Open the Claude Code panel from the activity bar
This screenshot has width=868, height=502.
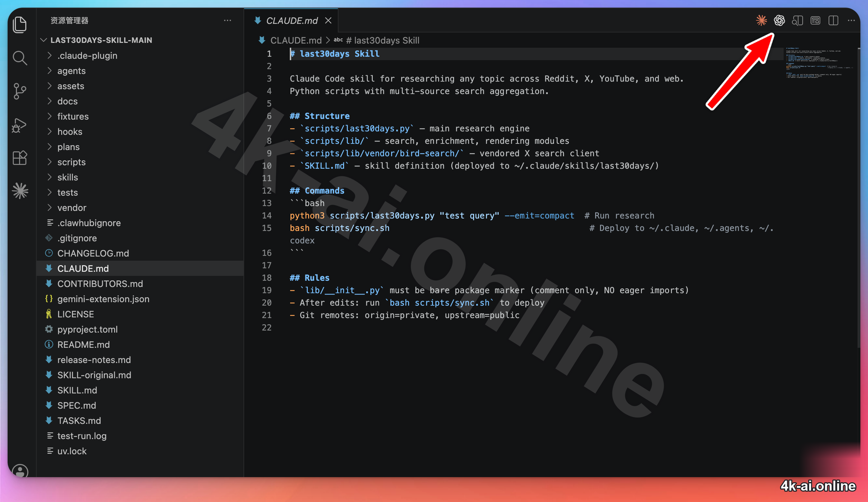(x=20, y=191)
